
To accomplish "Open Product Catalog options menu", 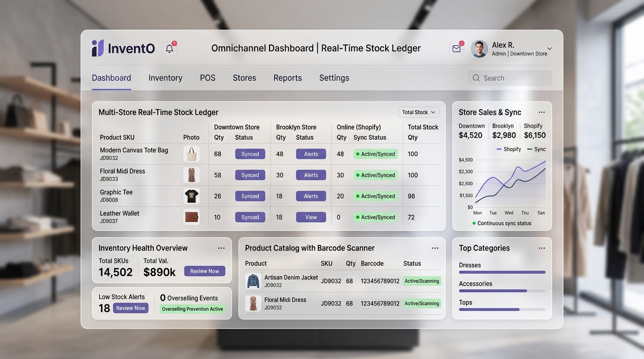I will point(435,248).
